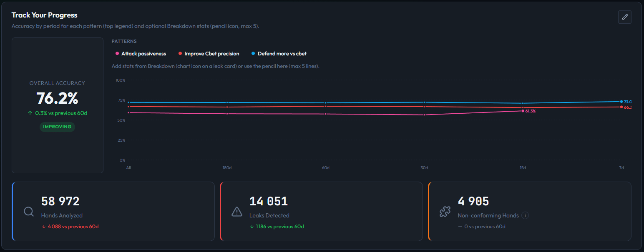This screenshot has height=252, width=644.
Task: Select the 7d period label
Action: [621, 167]
